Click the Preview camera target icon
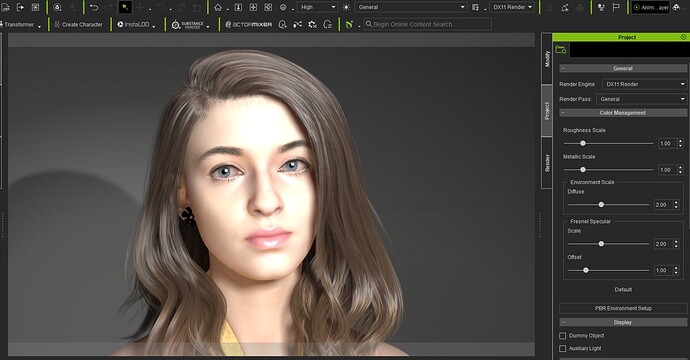The height and width of the screenshot is (360, 690). [x=57, y=7]
